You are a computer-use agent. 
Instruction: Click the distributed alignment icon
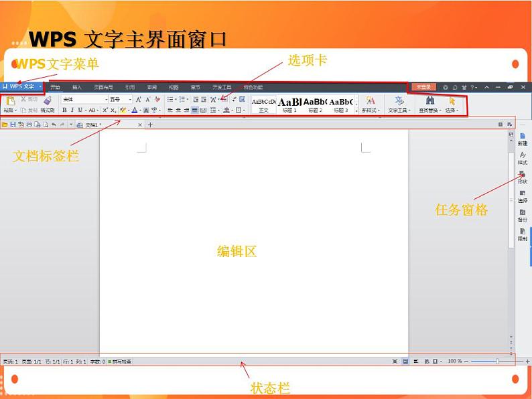pos(203,110)
